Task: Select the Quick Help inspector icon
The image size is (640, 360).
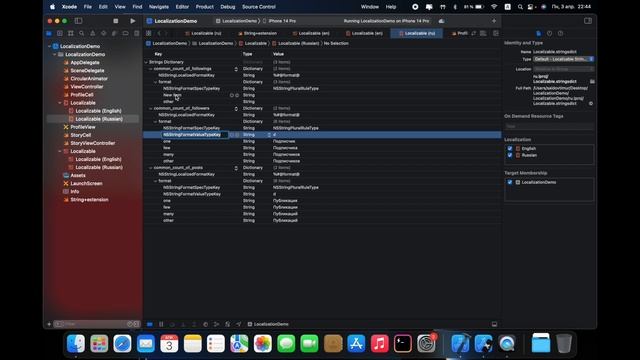Action: tap(560, 33)
